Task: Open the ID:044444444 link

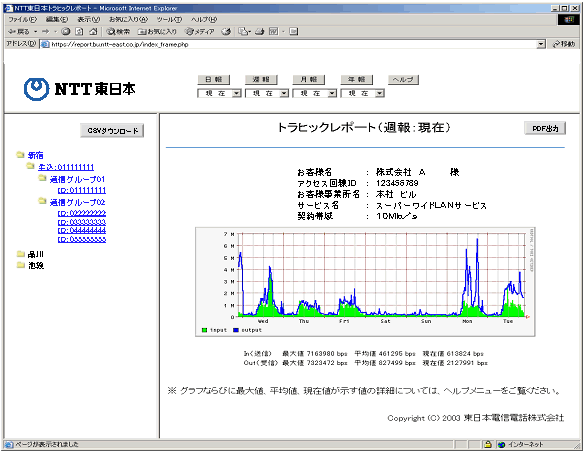Action: [82, 231]
